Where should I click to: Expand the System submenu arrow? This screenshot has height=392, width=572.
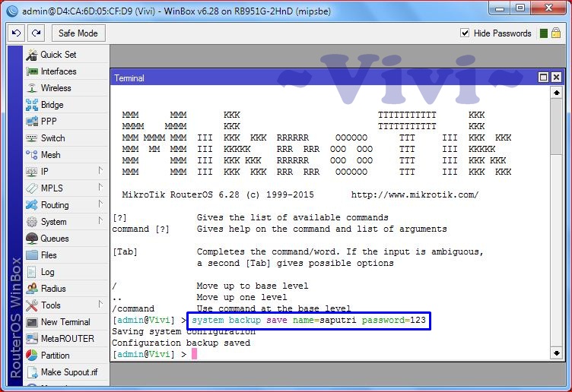100,221
